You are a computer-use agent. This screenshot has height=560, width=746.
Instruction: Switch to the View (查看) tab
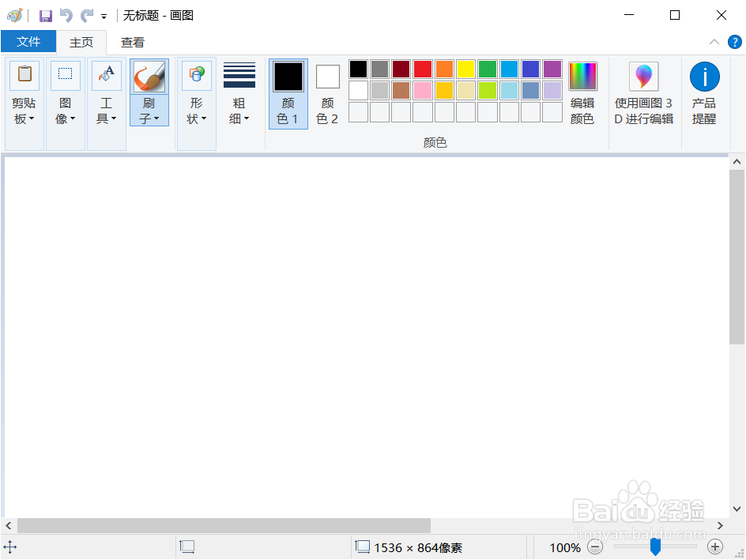pos(132,42)
